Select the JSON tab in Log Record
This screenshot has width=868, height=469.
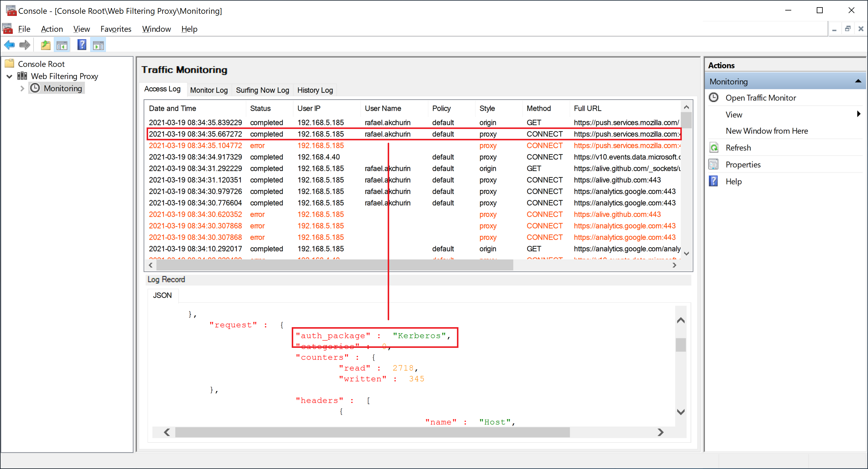click(x=162, y=295)
